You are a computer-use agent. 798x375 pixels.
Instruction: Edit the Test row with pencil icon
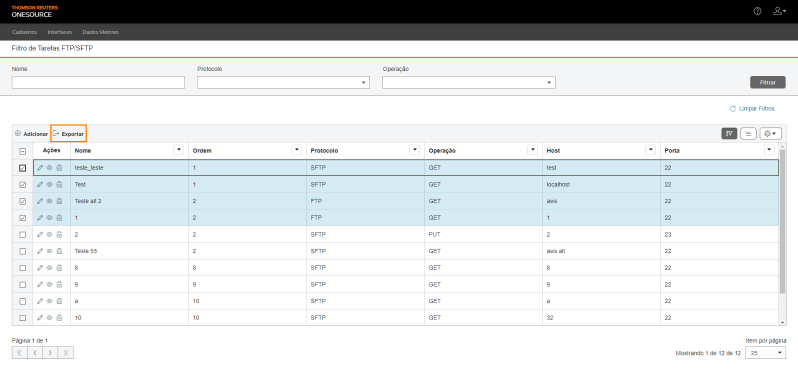tap(40, 184)
